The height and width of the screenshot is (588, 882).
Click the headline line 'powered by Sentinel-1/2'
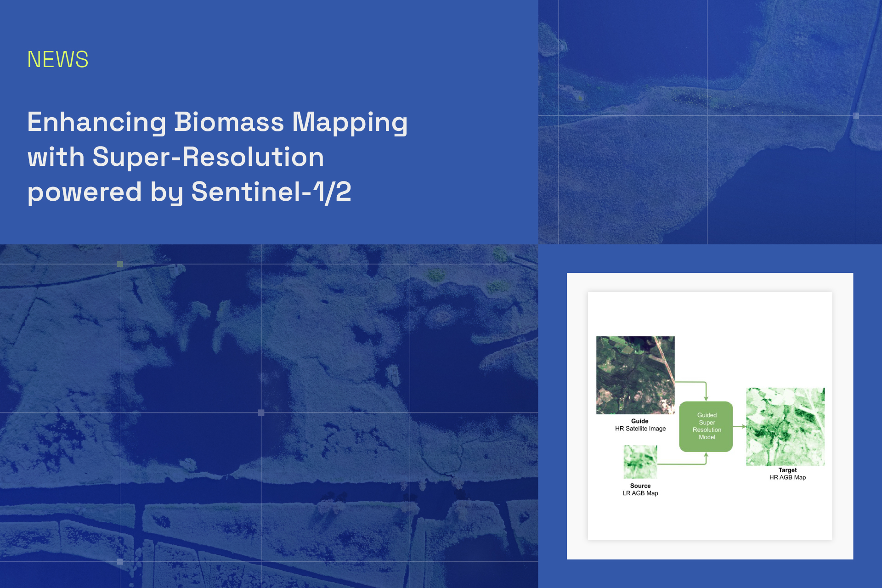189,192
